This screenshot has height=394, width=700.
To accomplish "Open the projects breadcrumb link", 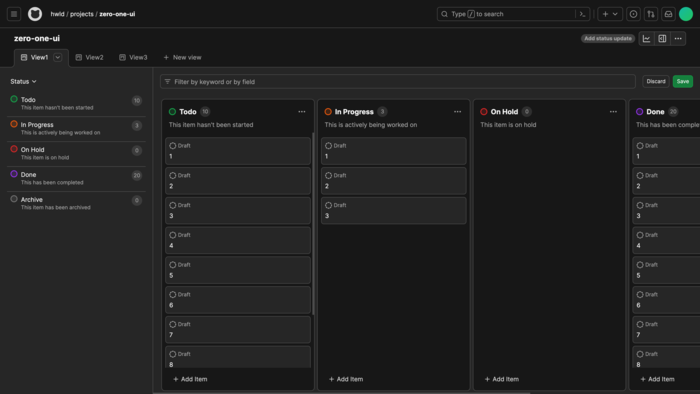I will pos(82,14).
